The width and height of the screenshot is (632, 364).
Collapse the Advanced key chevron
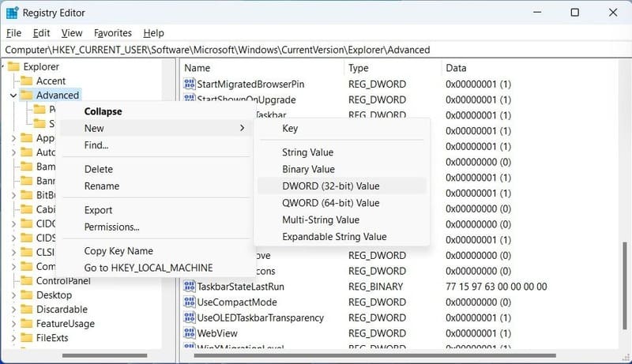[13, 96]
